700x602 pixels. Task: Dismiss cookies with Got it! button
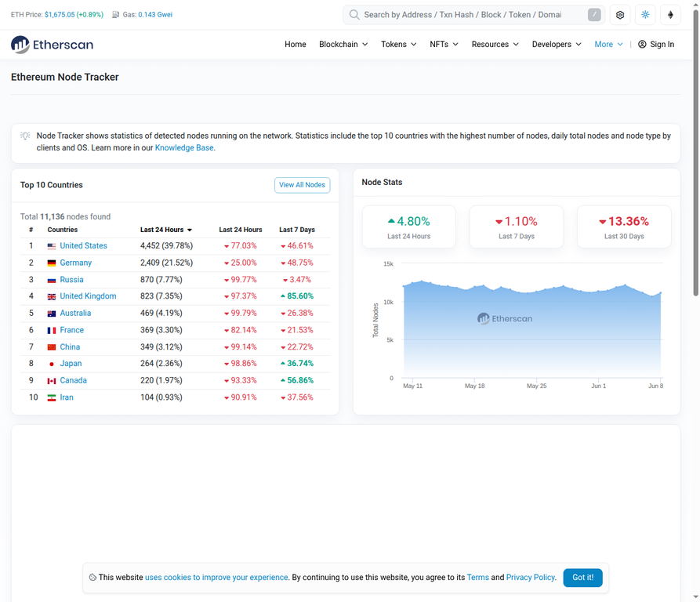point(582,578)
